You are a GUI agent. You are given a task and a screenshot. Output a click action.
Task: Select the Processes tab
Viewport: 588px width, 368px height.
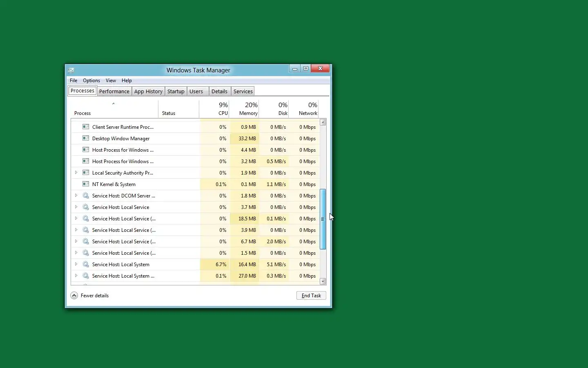pos(82,91)
